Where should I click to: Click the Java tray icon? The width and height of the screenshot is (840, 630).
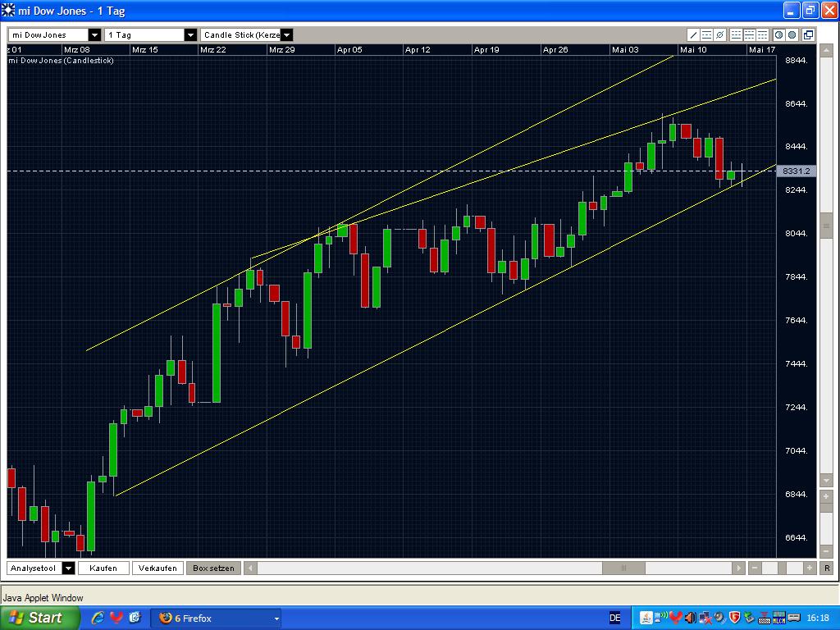coord(646,618)
